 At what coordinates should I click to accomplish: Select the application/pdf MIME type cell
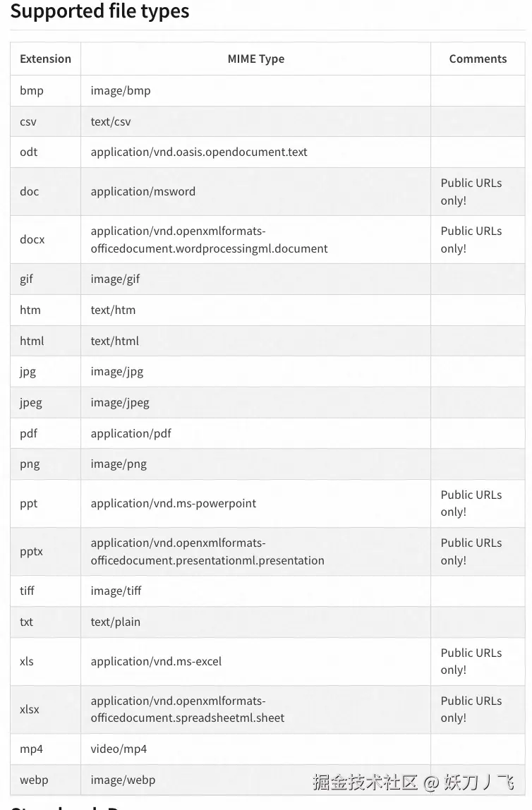tap(131, 433)
